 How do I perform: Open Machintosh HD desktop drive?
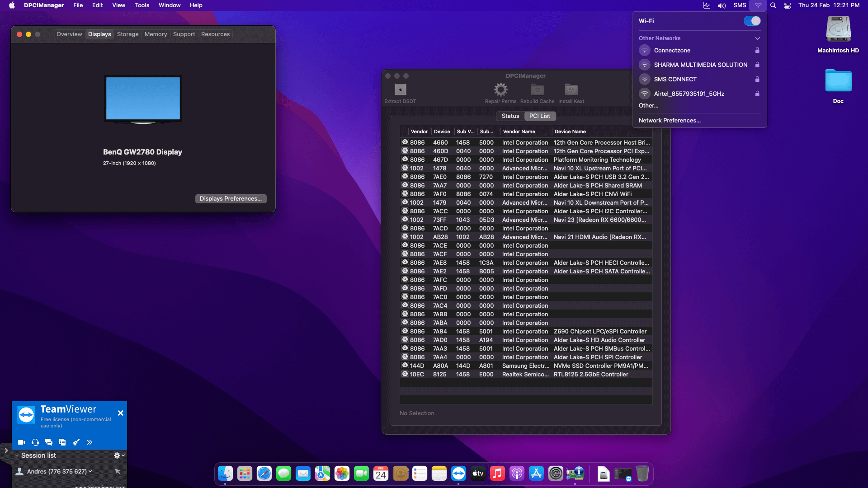tap(838, 30)
